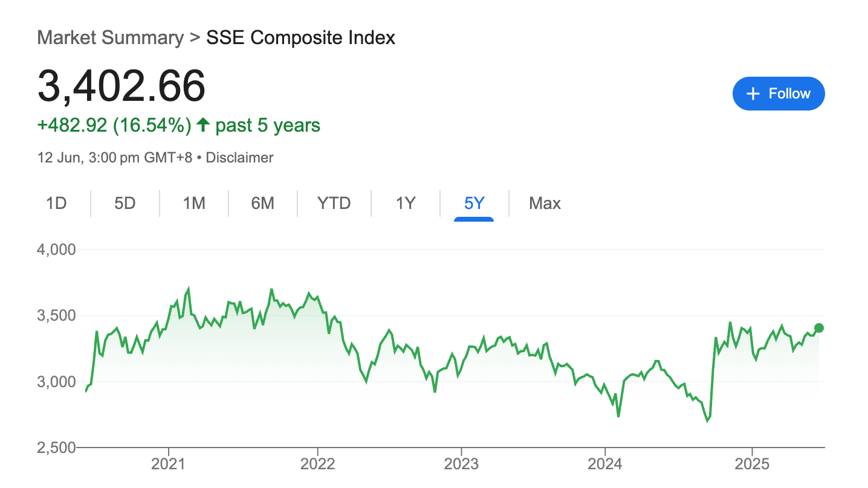Click the green endpoint dot on chart
The image size is (868, 488).
click(x=819, y=328)
